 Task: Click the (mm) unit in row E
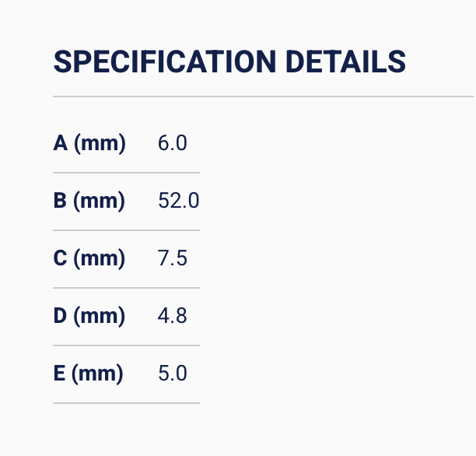pyautogui.click(x=98, y=374)
